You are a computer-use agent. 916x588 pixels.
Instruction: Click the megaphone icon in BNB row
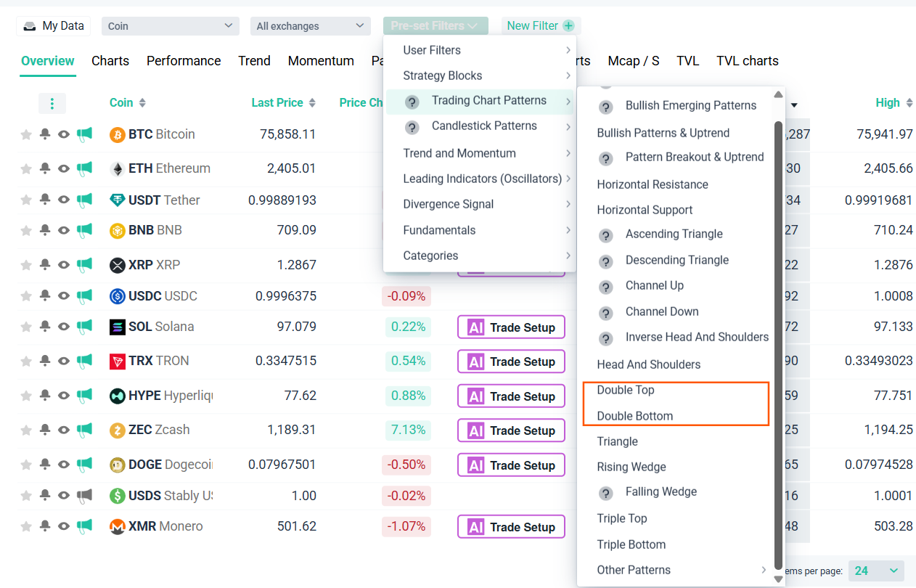pyautogui.click(x=85, y=230)
